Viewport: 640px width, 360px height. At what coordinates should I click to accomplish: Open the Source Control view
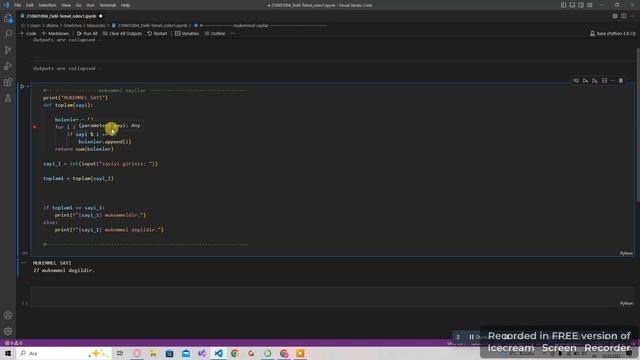pyautogui.click(x=8, y=50)
